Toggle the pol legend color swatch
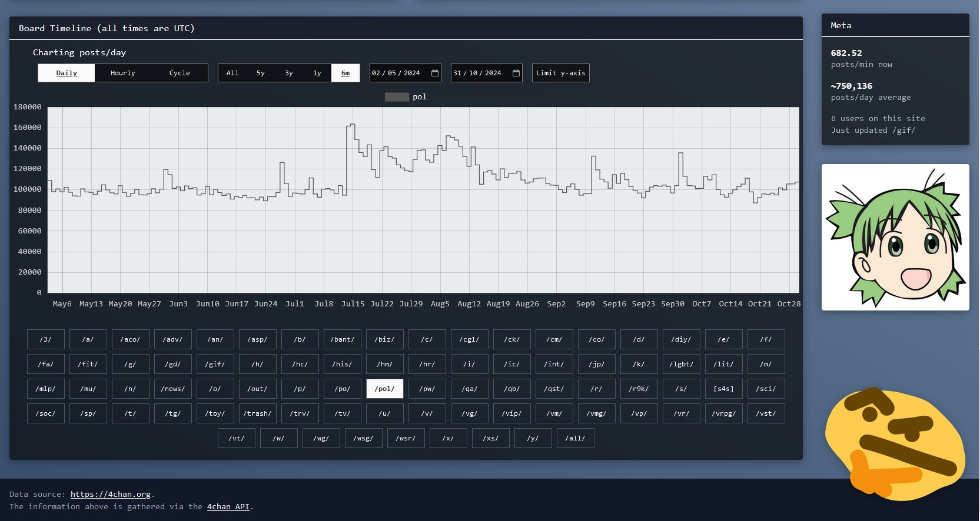This screenshot has width=980, height=521. 396,97
